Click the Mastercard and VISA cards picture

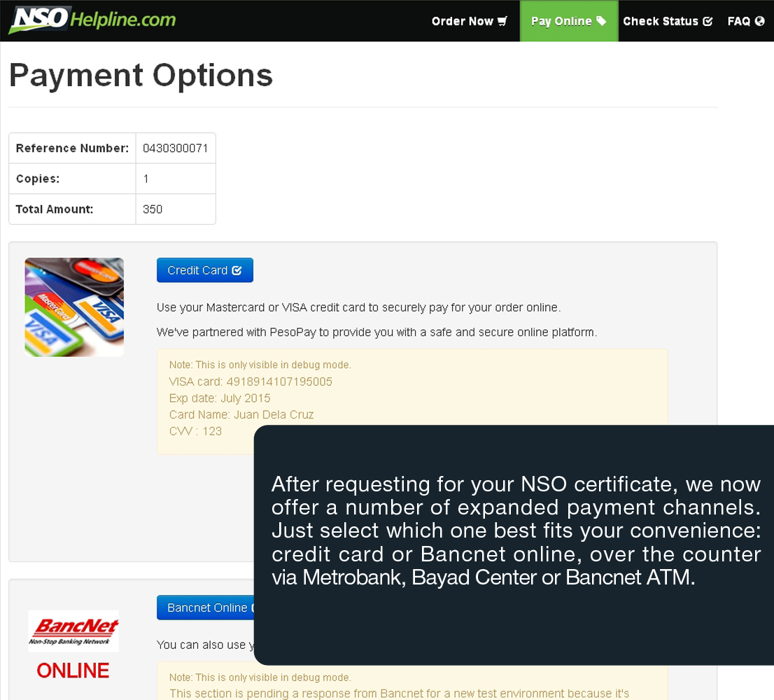point(74,307)
